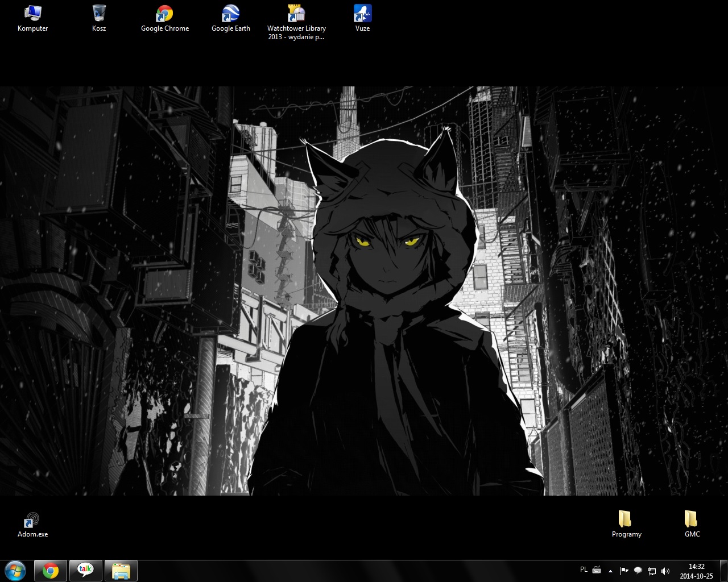Screen dimensions: 728x582
Task: Open the Komputer desktop icon
Action: 32,18
